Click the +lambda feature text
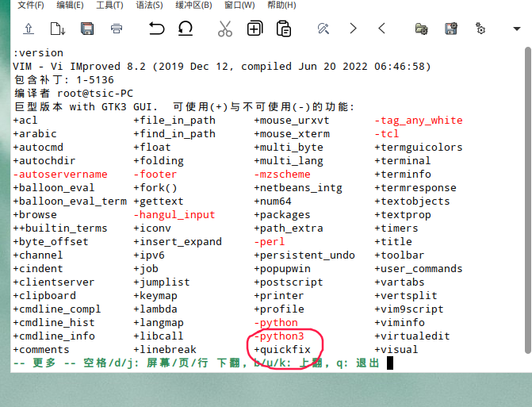This screenshot has height=407, width=532. (155, 309)
